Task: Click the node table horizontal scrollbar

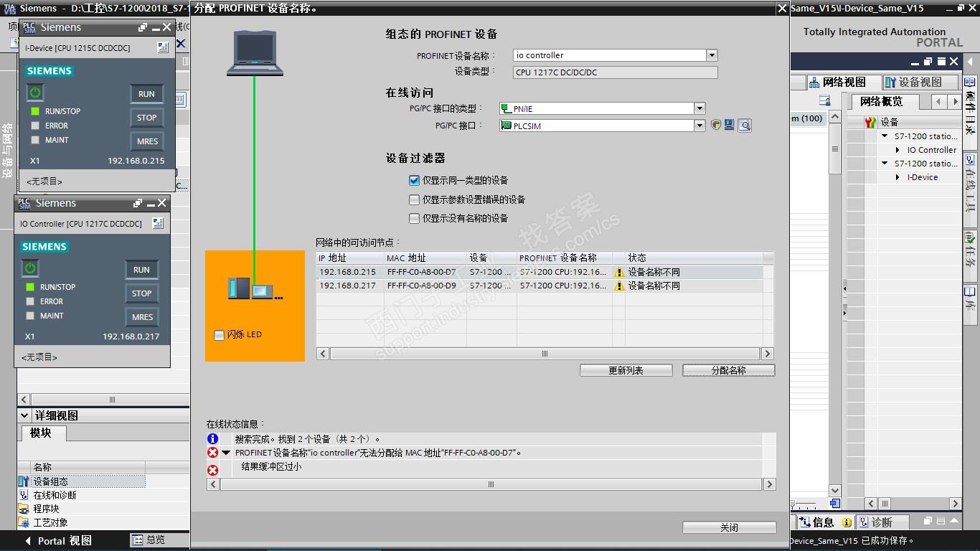Action: [545, 354]
